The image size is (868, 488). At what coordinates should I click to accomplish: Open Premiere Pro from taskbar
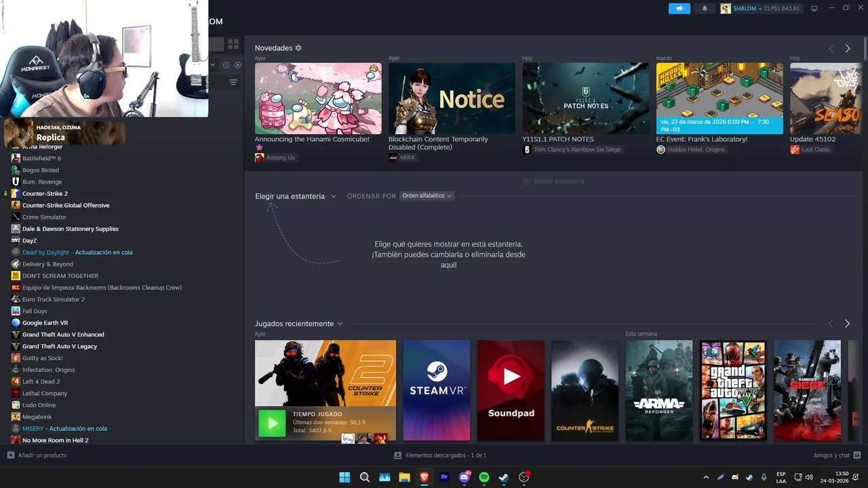(x=444, y=477)
